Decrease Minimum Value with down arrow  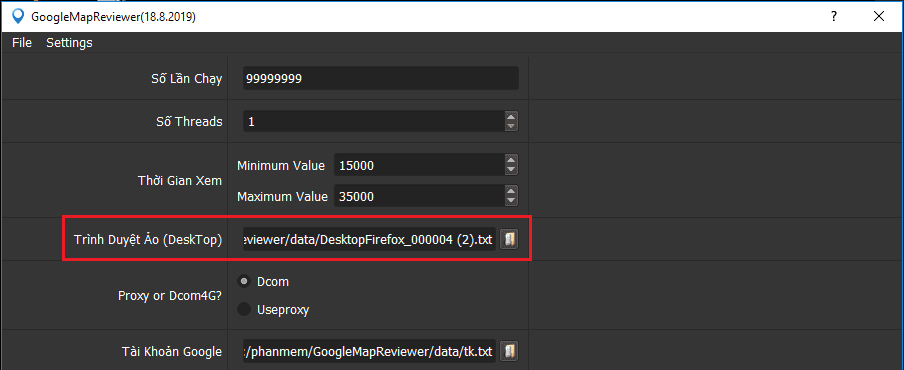pos(511,171)
